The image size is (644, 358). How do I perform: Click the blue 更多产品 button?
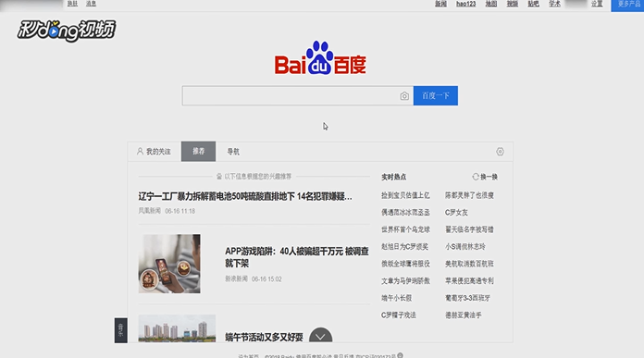tap(627, 5)
